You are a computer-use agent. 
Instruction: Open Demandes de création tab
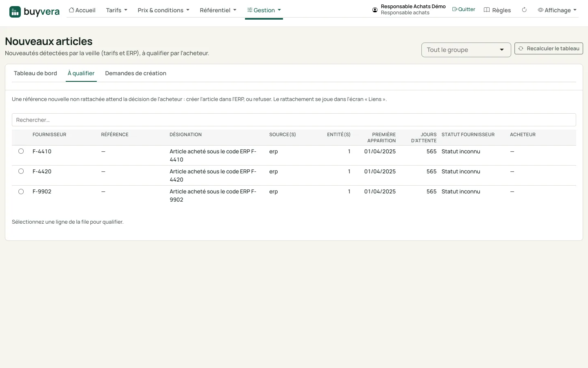click(136, 73)
